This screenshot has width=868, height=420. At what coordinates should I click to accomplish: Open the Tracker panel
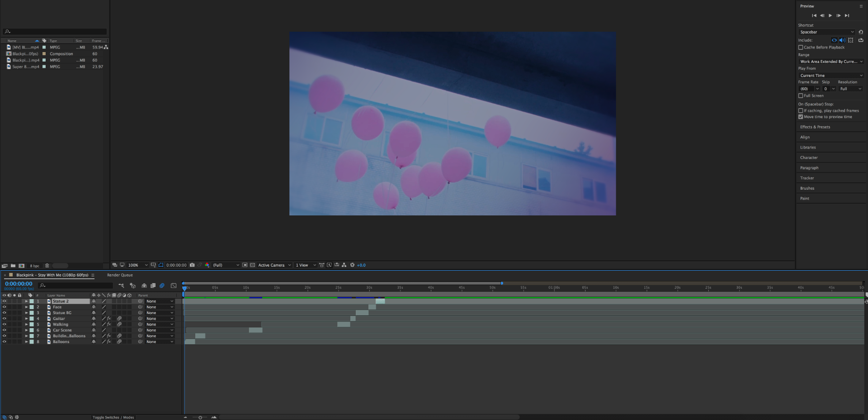807,178
